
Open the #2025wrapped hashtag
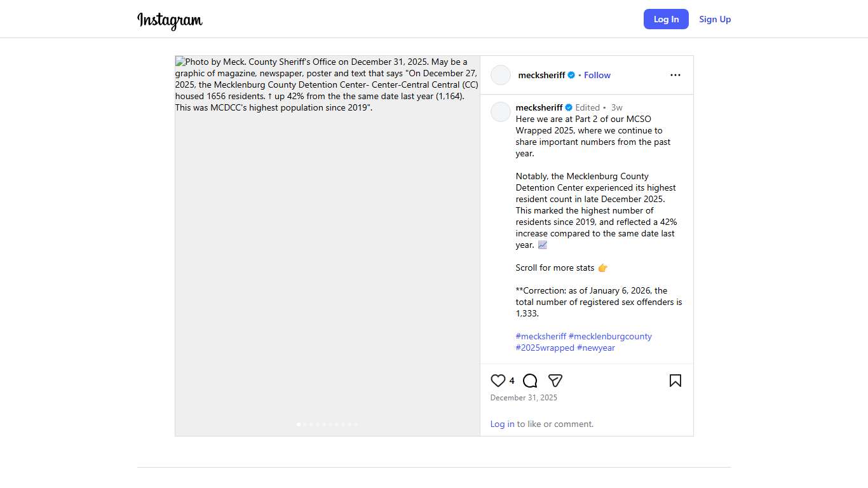[x=545, y=348]
